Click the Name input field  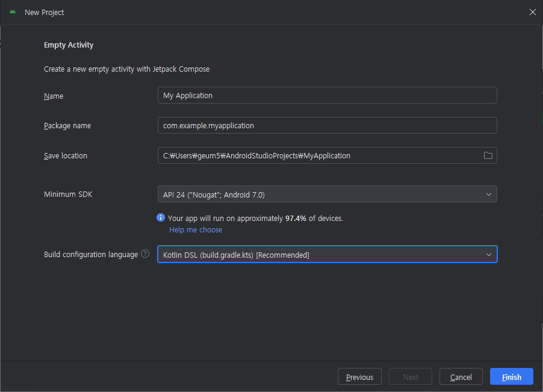(x=327, y=95)
